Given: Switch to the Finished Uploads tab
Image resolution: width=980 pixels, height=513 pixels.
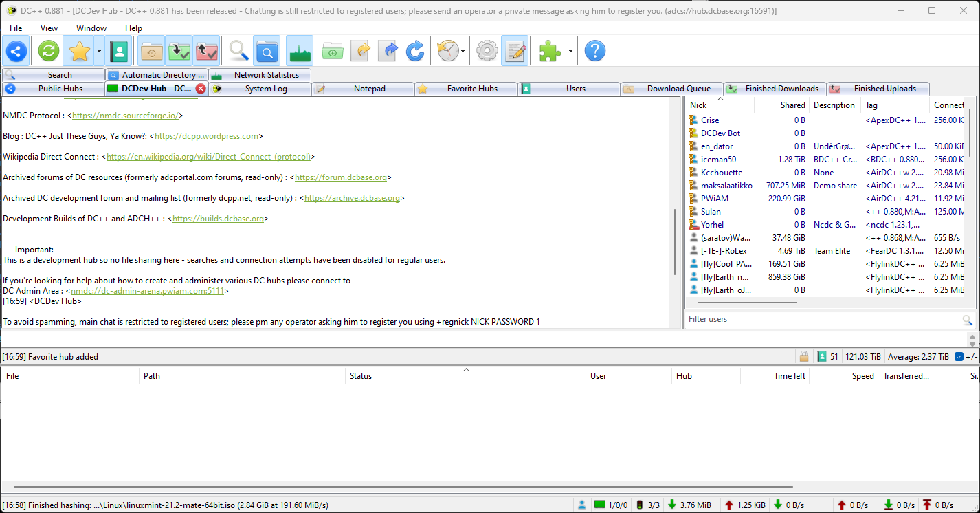Looking at the screenshot, I should coord(878,89).
